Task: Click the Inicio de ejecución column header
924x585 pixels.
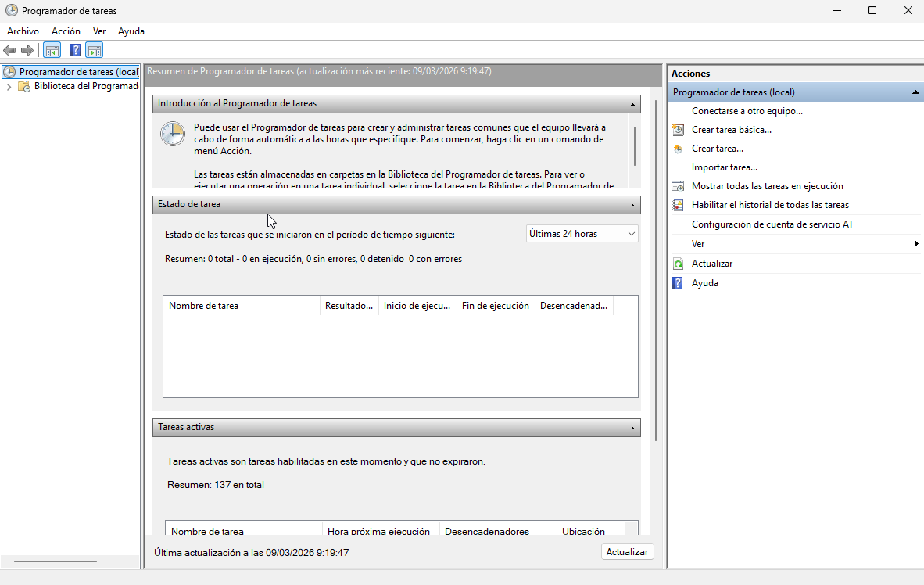Action: click(417, 306)
